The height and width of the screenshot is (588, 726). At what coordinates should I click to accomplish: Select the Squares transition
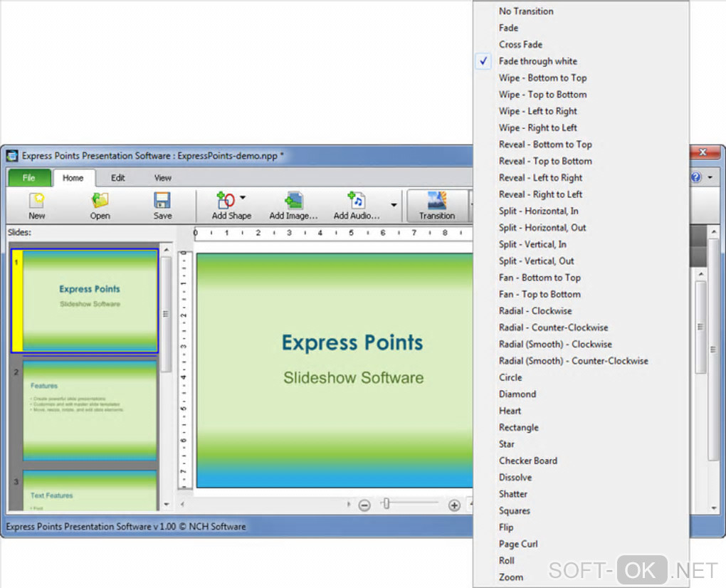click(x=581, y=511)
